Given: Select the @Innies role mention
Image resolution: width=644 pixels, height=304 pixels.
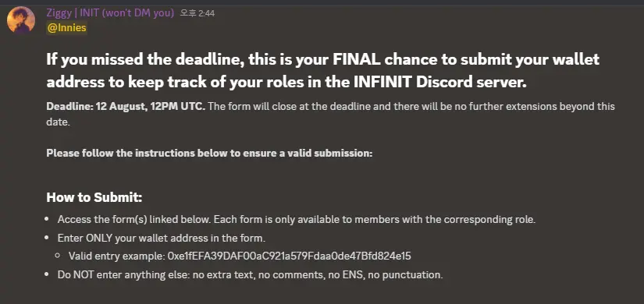Looking at the screenshot, I should [x=66, y=28].
